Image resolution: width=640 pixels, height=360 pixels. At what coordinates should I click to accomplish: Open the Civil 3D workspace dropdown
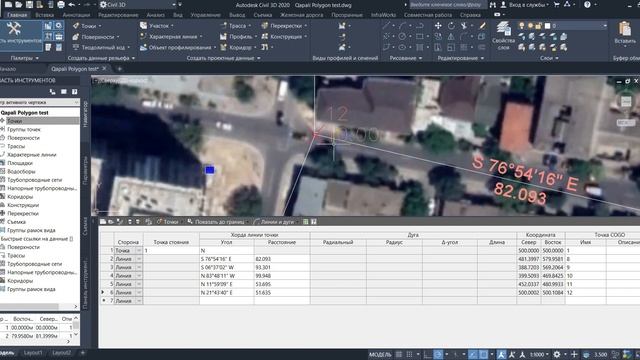tap(138, 4)
